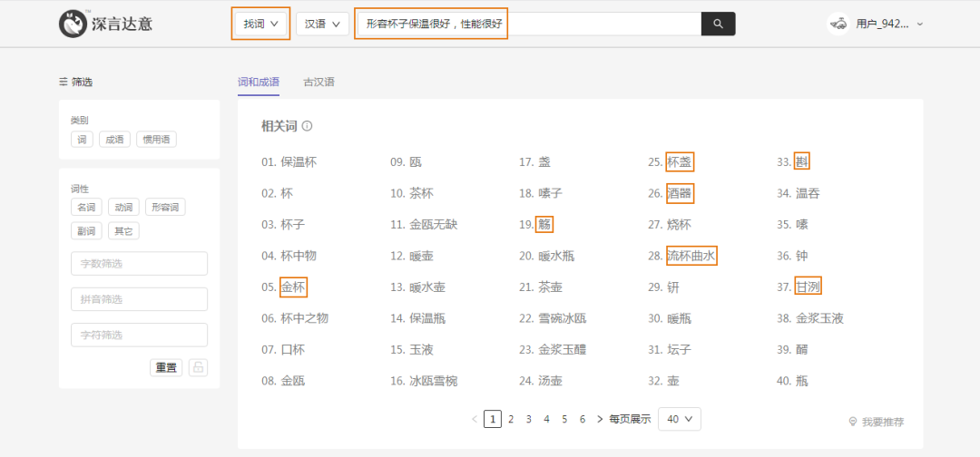The width and height of the screenshot is (980, 457).
Task: Click the result word 雪碗冰瓯
Action: coord(562,318)
